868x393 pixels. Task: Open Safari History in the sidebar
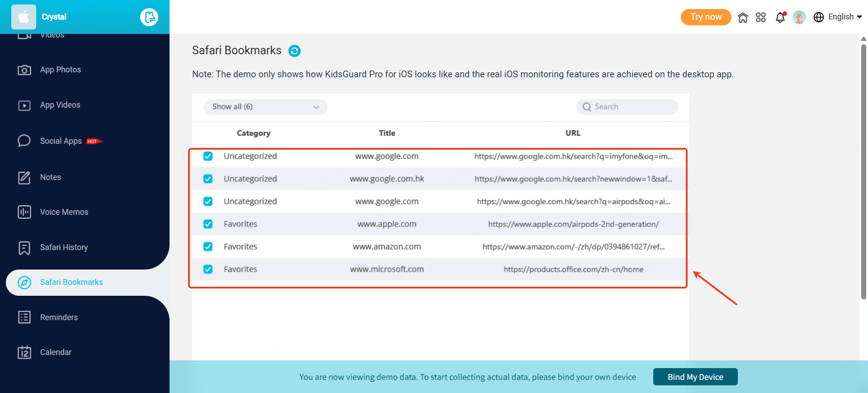[x=64, y=247]
